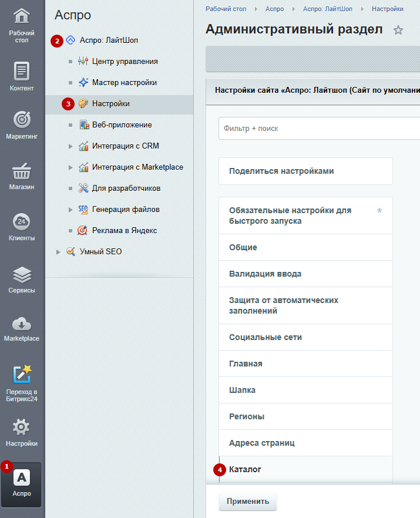420x518 pixels.
Task: Open the Сервисы layers icon
Action: (x=22, y=274)
